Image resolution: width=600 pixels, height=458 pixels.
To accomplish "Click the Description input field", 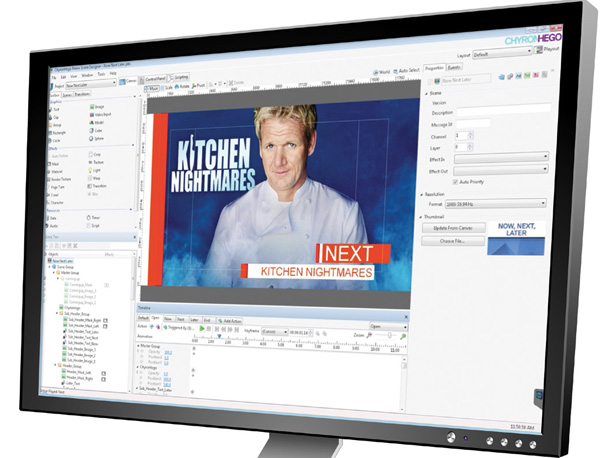I will click(x=504, y=110).
